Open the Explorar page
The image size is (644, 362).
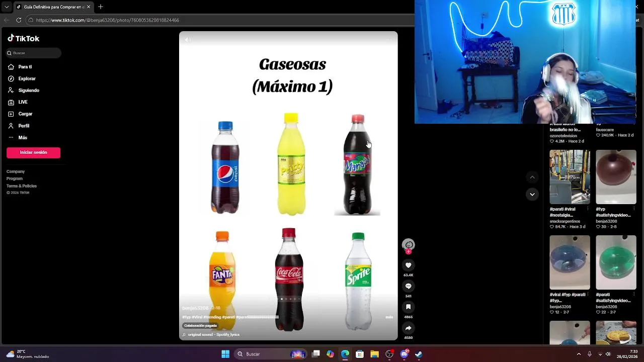(x=22, y=78)
